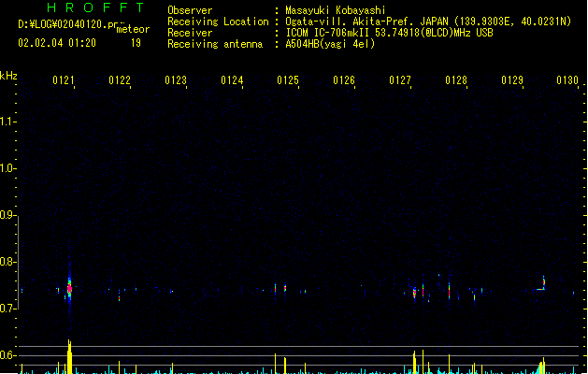This screenshot has width=588, height=374.
Task: Select observer name Masayuki Kobayashi
Action: 336,10
